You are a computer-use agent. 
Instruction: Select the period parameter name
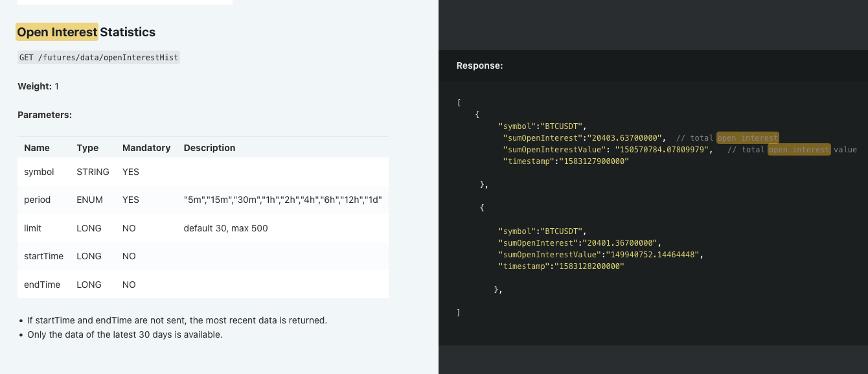tap(37, 200)
